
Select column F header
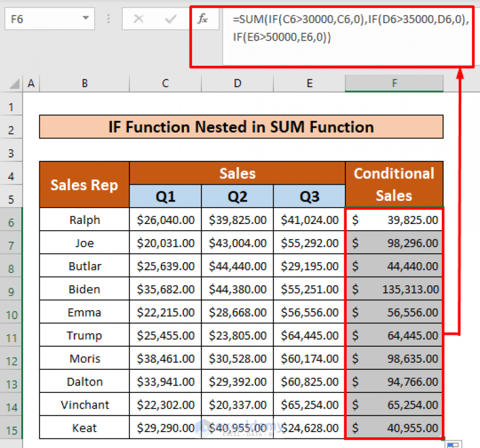[394, 83]
